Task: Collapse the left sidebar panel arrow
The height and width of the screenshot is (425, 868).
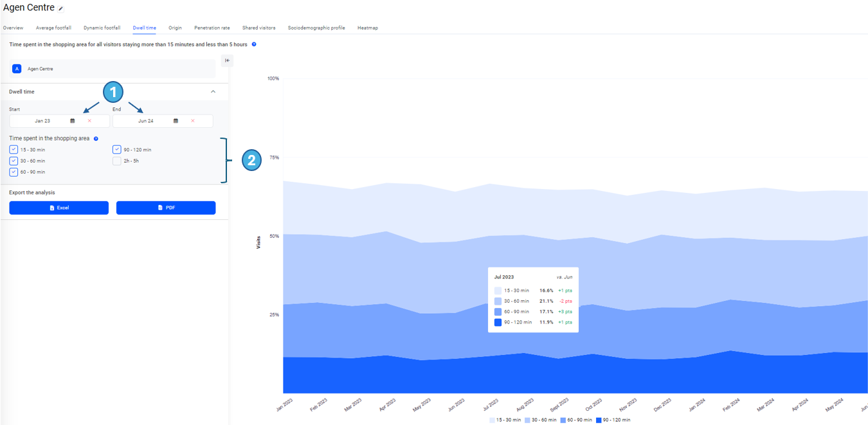Action: (227, 60)
